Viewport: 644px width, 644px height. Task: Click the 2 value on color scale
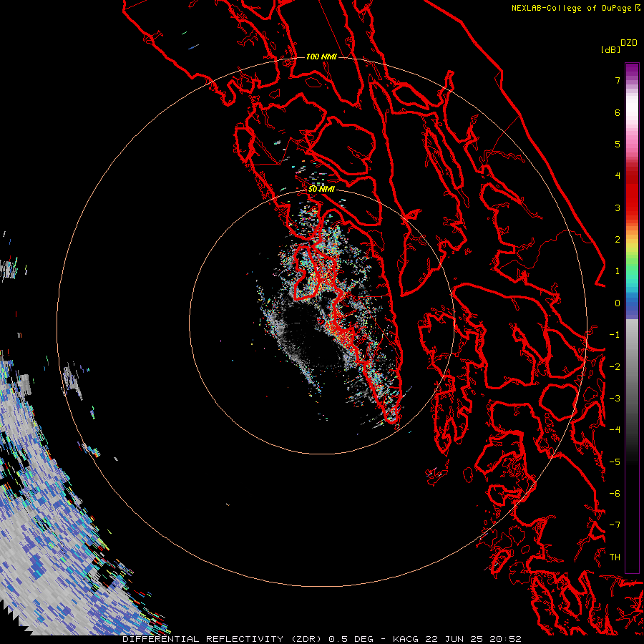(x=618, y=240)
